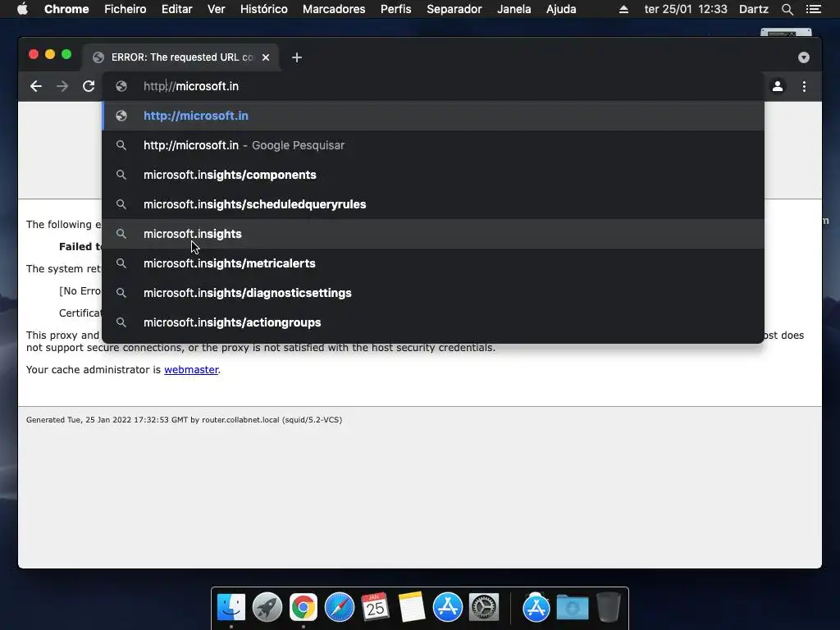Image resolution: width=840 pixels, height=630 pixels.
Task: Open the Trash in dock
Action: pyautogui.click(x=608, y=608)
